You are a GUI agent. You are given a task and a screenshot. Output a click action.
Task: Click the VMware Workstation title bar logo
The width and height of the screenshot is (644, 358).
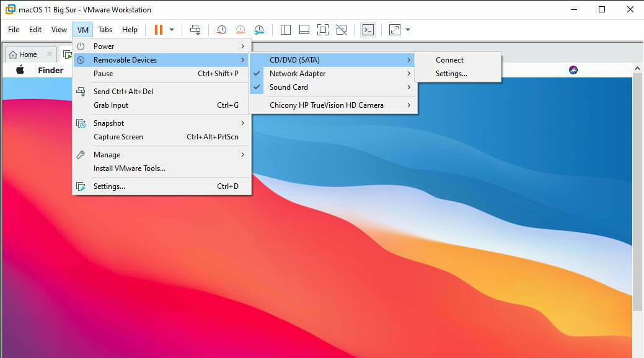11,9
